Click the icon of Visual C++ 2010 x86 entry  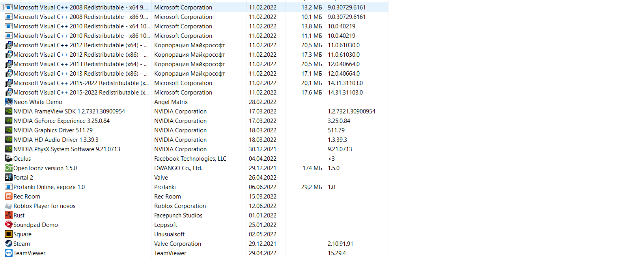[x=9, y=36]
